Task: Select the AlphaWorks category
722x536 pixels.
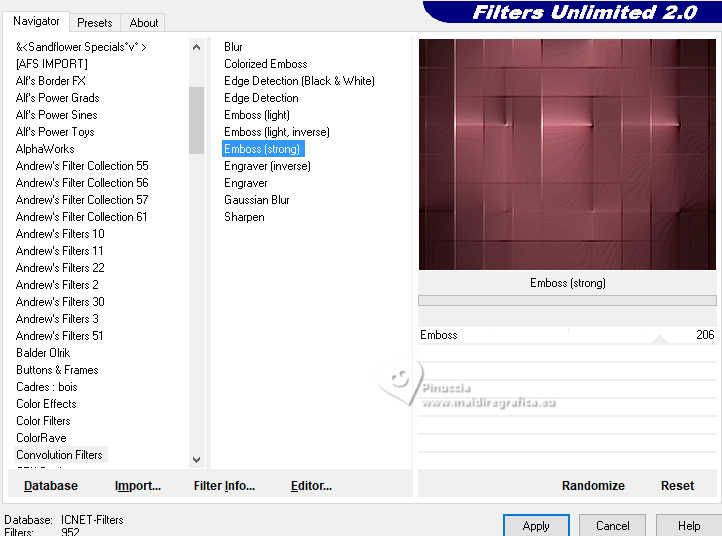Action: tap(45, 149)
